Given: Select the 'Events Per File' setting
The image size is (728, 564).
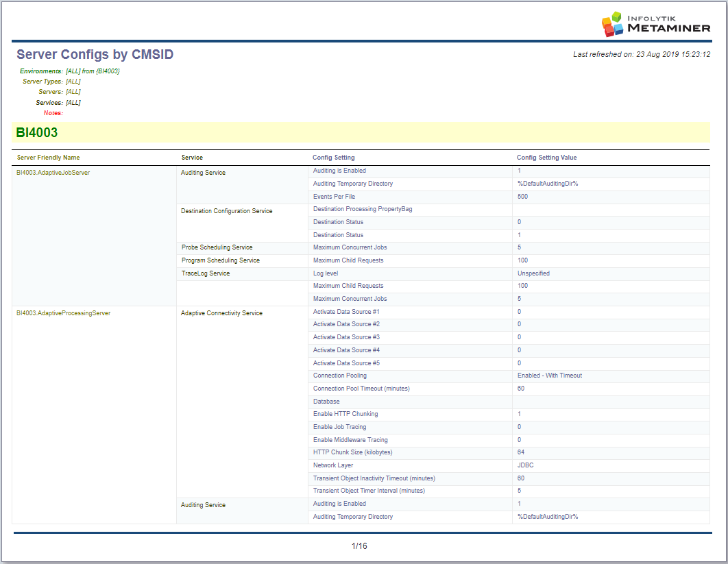Looking at the screenshot, I should [334, 197].
